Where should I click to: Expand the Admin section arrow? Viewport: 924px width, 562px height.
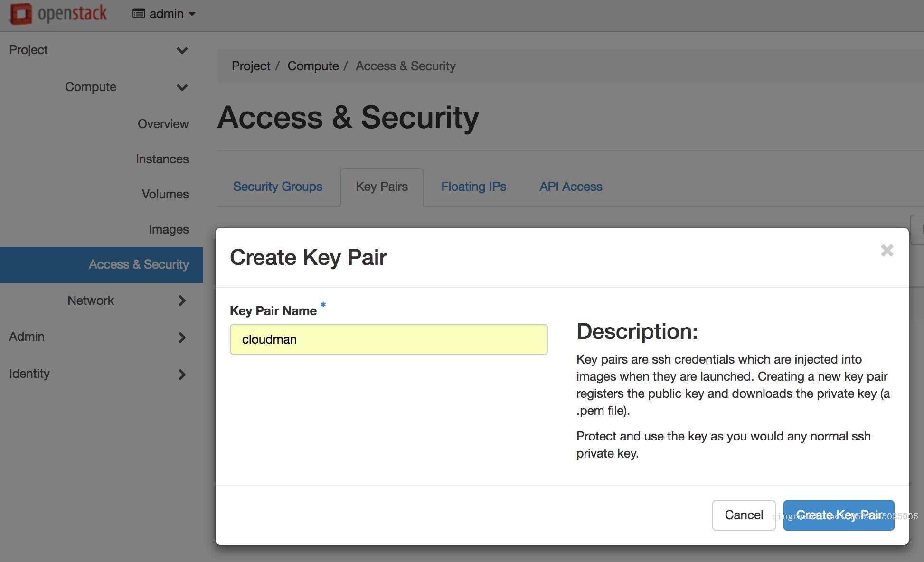pos(182,337)
